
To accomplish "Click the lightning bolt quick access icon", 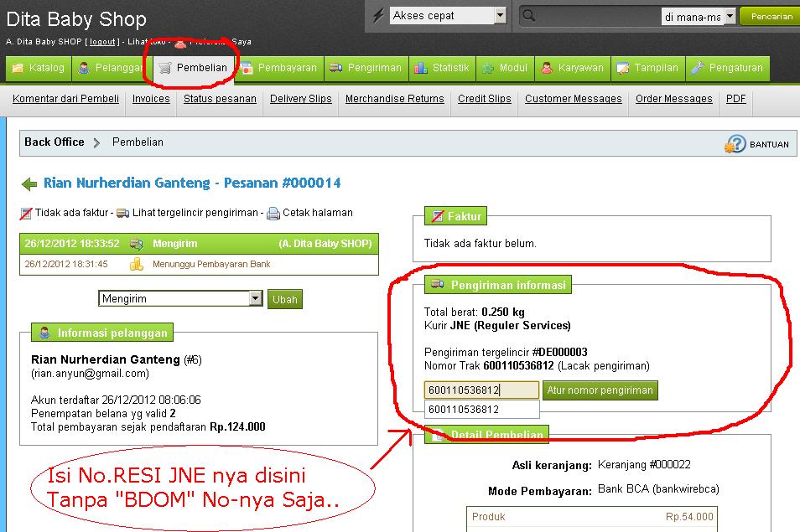I will tap(378, 16).
